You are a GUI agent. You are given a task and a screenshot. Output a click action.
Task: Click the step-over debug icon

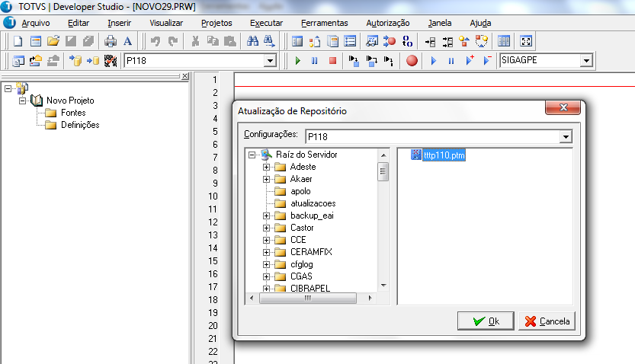[x=371, y=61]
